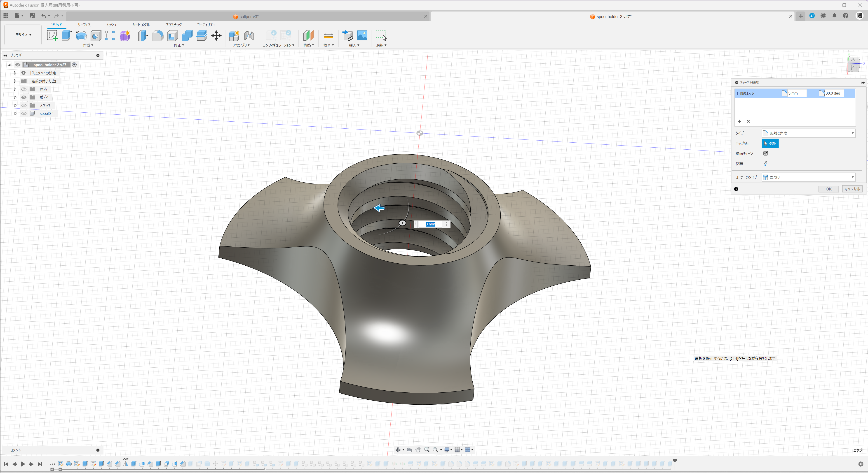Click the Create Sketch tool icon
868x473 pixels.
52,35
